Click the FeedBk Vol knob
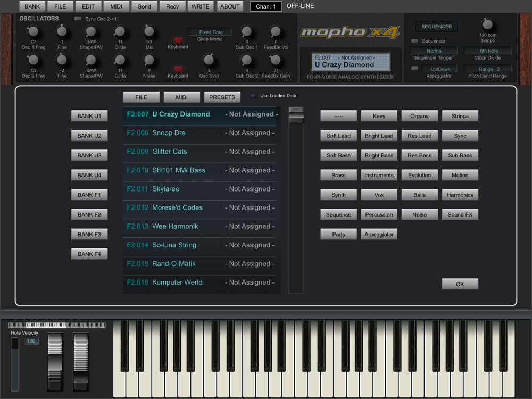This screenshot has width=532, height=399. (x=276, y=31)
